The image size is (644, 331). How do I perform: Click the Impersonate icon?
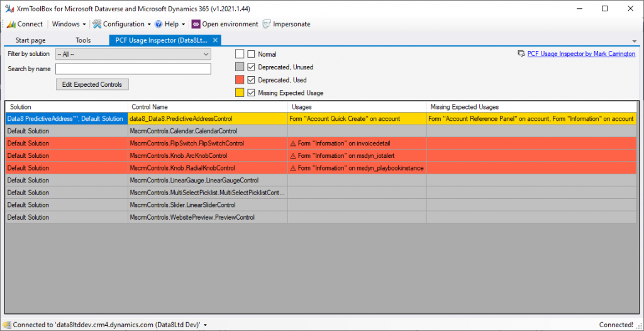[267, 24]
